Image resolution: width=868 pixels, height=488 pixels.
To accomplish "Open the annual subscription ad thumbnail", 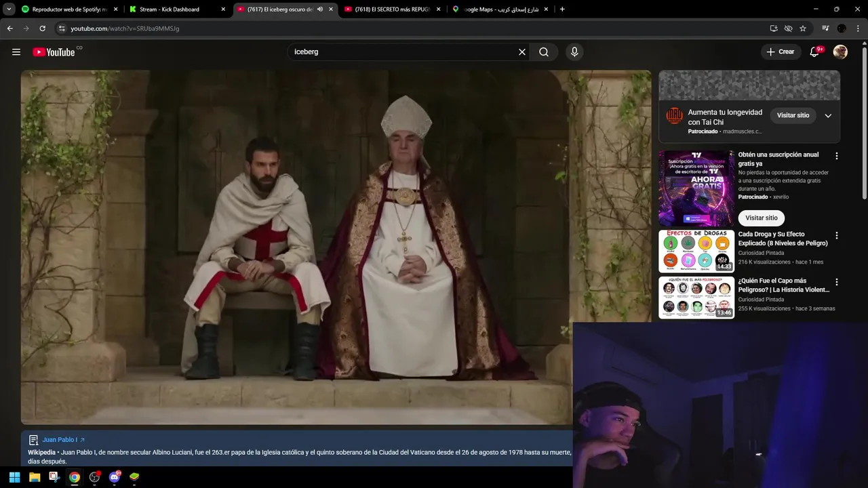I will [x=696, y=188].
